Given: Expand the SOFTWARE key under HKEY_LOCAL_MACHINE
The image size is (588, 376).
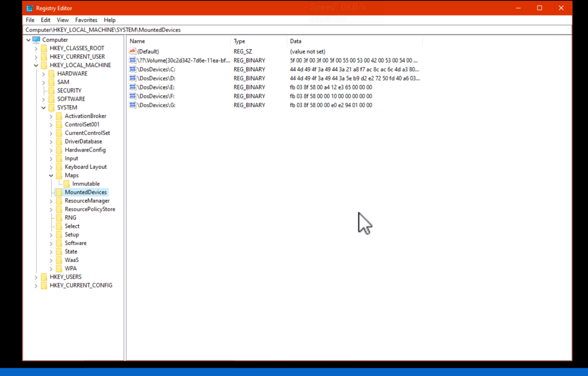Looking at the screenshot, I should 44,99.
